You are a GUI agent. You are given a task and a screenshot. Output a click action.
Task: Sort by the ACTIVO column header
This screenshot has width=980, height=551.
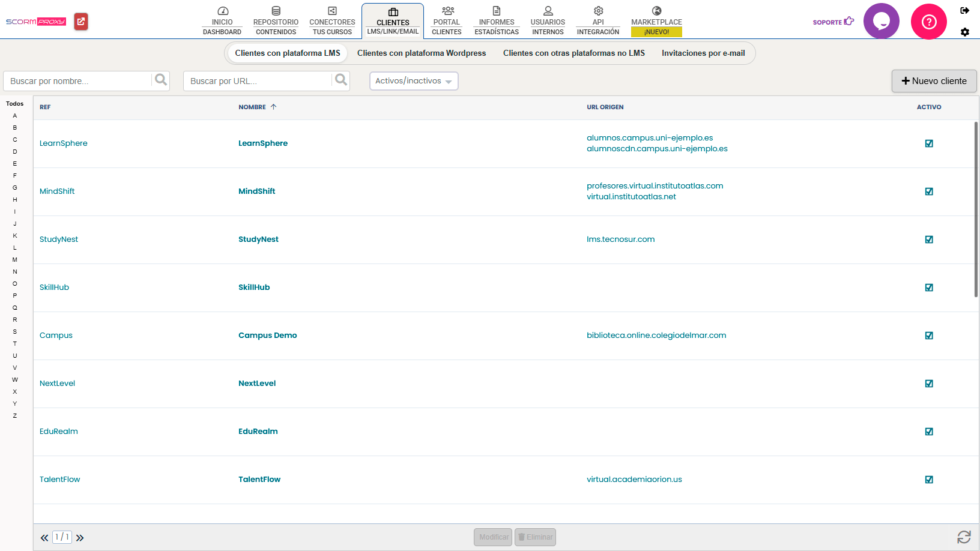click(929, 107)
